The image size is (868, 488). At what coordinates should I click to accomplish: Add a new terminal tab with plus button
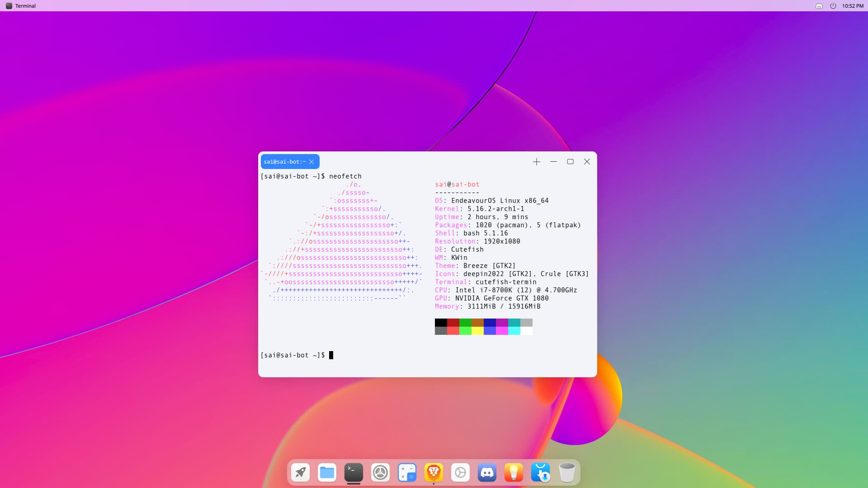coord(536,162)
